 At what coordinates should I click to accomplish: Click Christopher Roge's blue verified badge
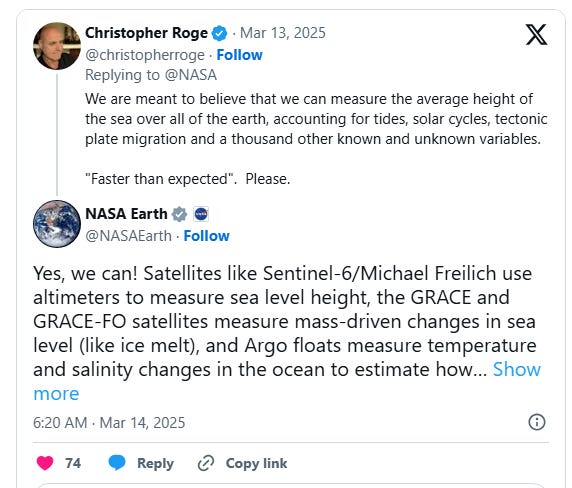click(219, 33)
